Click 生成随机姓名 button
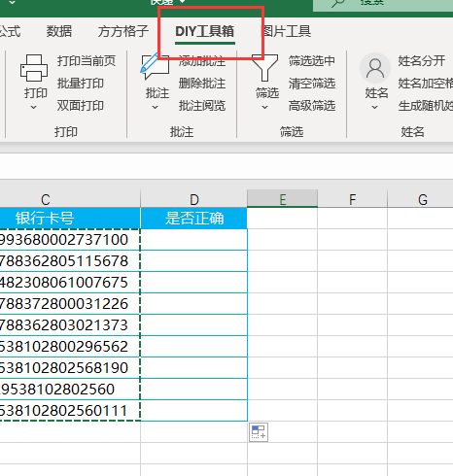 [x=426, y=106]
